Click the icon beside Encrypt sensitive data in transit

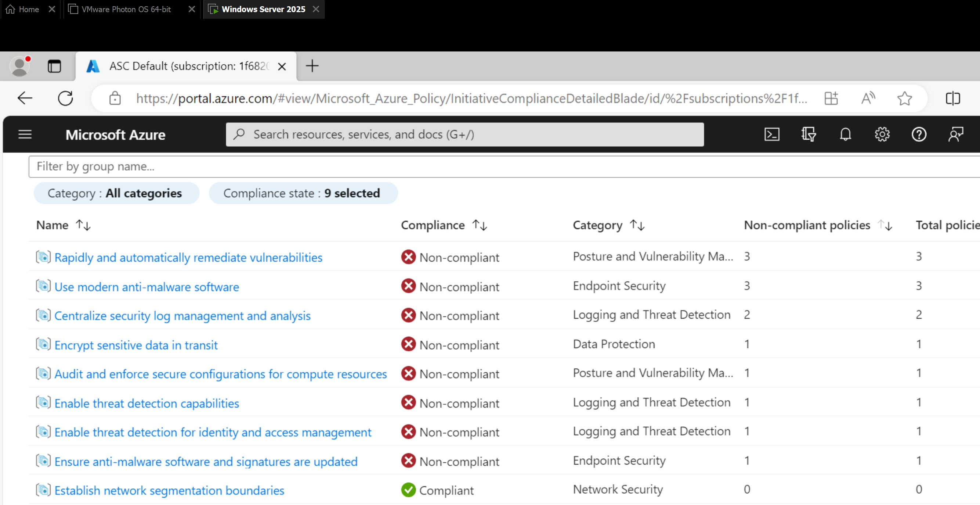click(x=43, y=344)
